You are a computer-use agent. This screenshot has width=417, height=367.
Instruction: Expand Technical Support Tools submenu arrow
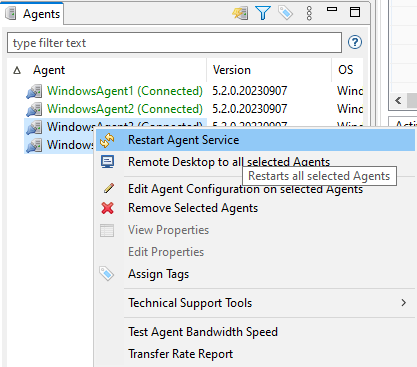404,303
